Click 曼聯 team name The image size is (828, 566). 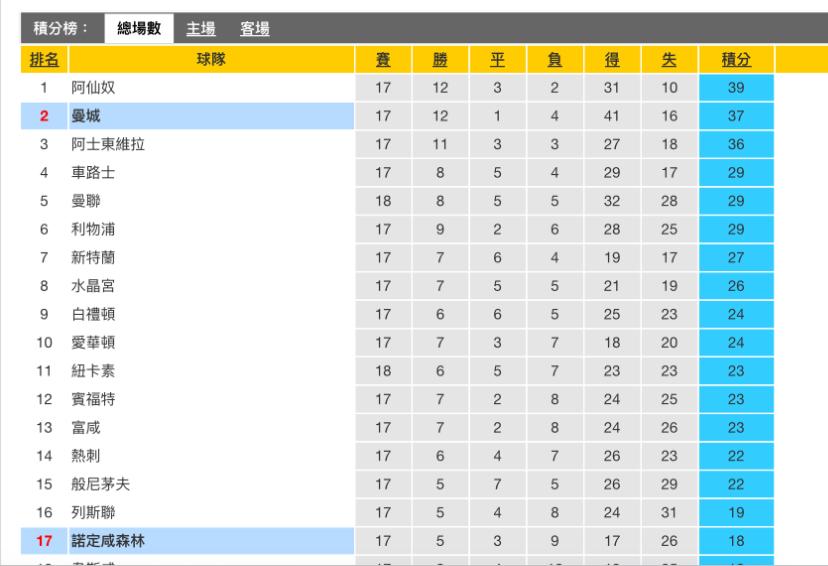(x=86, y=201)
